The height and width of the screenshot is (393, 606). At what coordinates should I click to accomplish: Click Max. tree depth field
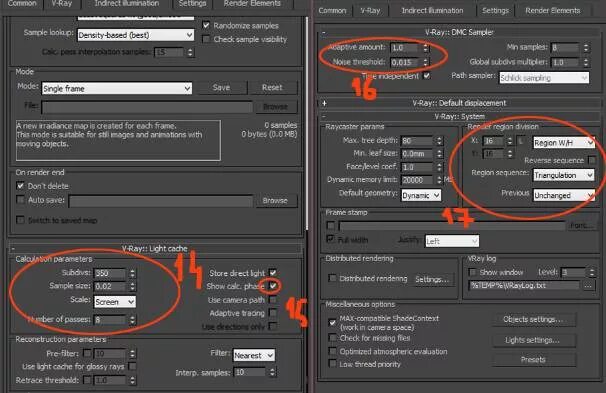[x=417, y=141]
